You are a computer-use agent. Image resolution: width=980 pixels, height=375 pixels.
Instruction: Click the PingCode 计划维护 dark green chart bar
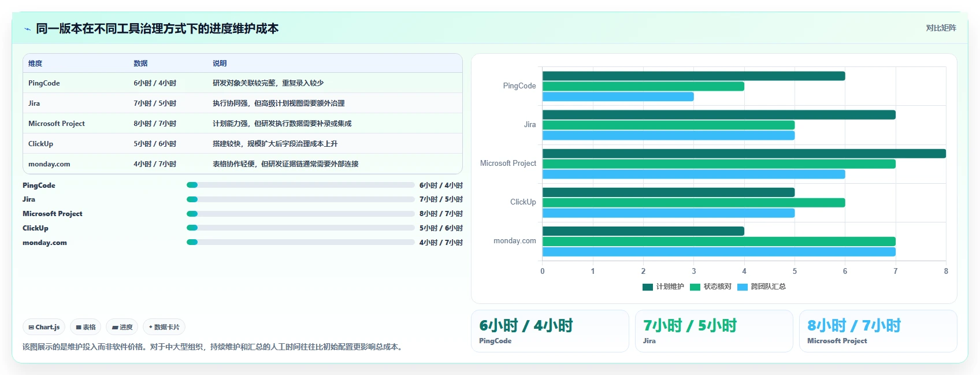[x=693, y=76]
